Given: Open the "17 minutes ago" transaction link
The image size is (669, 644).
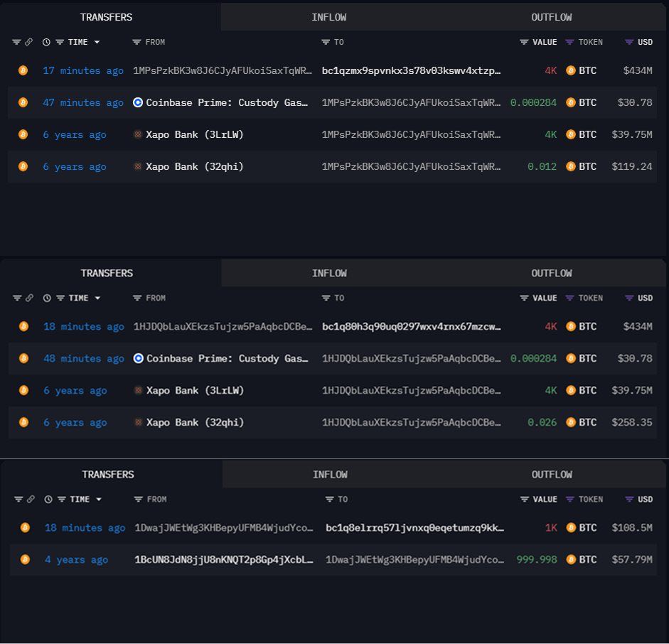Looking at the screenshot, I should 82,70.
